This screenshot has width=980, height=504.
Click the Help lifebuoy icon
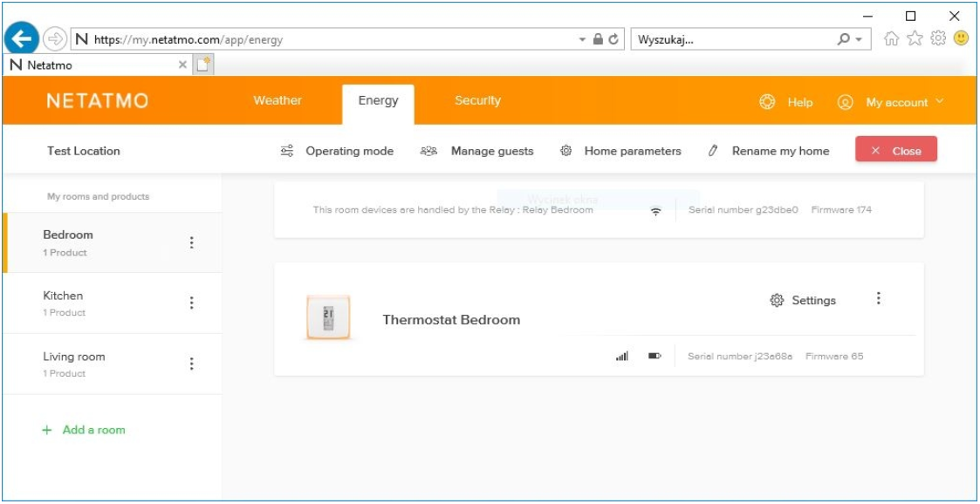point(767,102)
